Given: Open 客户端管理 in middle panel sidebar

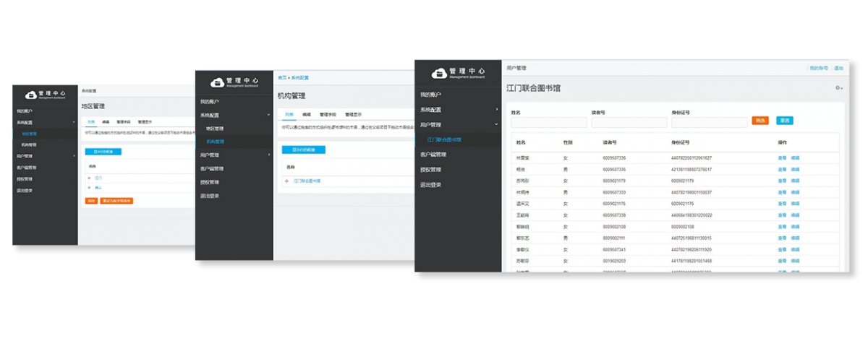Looking at the screenshot, I should click(212, 168).
